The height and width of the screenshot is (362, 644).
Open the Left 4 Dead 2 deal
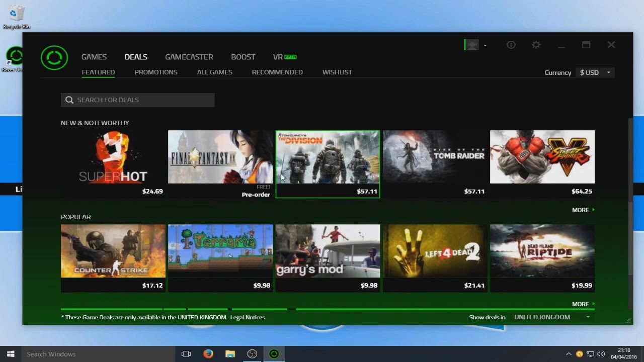pyautogui.click(x=435, y=258)
